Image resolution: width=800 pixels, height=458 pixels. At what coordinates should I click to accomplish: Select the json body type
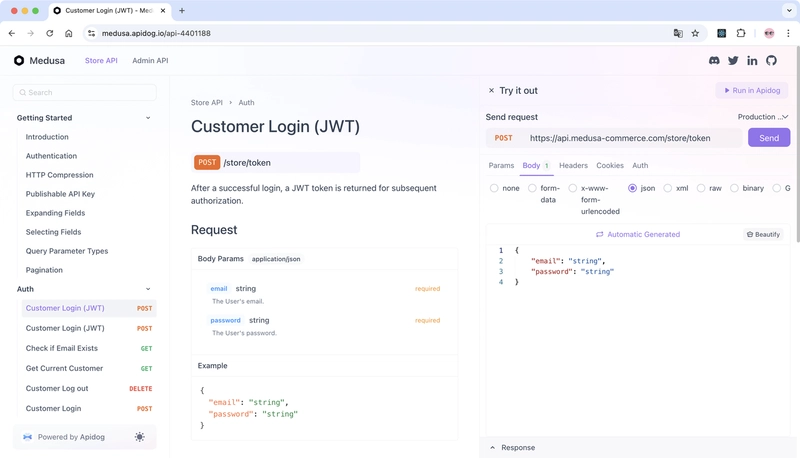tap(632, 188)
